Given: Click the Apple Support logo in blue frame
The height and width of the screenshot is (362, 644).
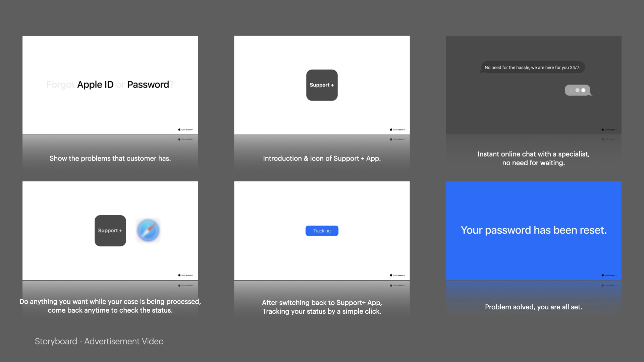Looking at the screenshot, I should pos(609,275).
